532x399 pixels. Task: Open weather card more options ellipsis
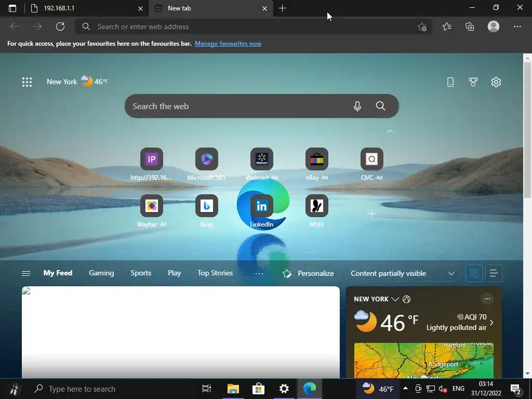coord(487,299)
